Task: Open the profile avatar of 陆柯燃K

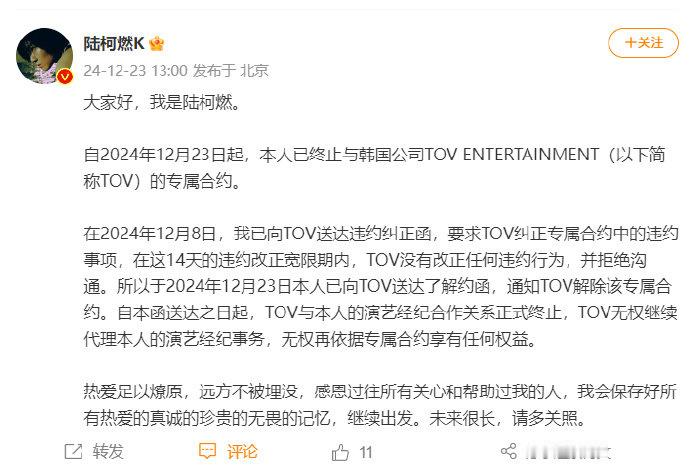Action: tap(44, 56)
